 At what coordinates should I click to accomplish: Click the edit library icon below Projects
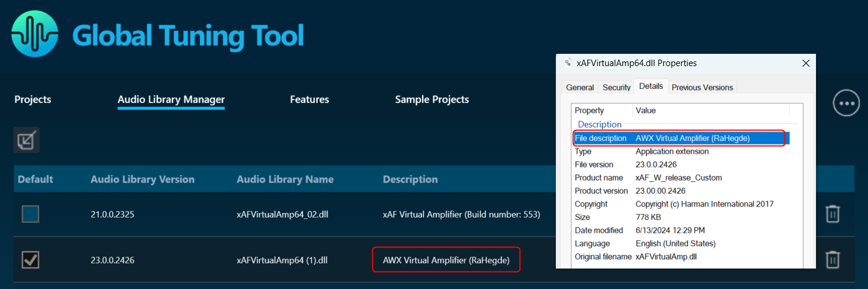tap(26, 140)
